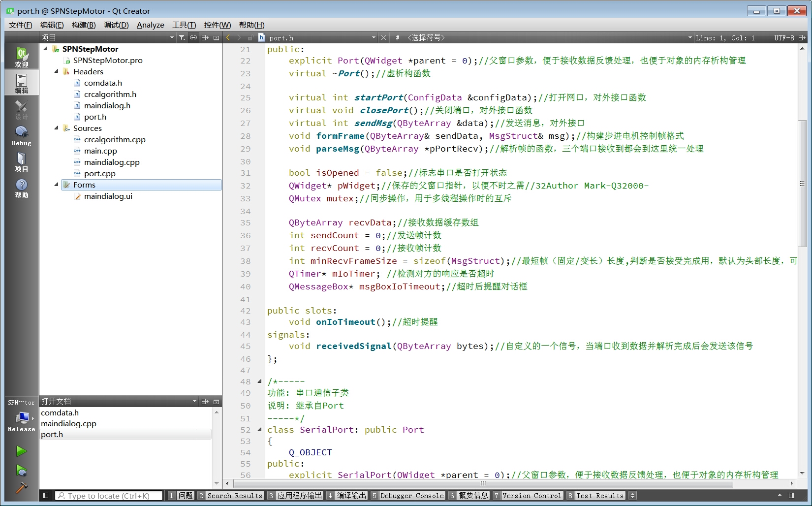Open the Analyze menu
Screen dimensions: 812x506
point(150,25)
